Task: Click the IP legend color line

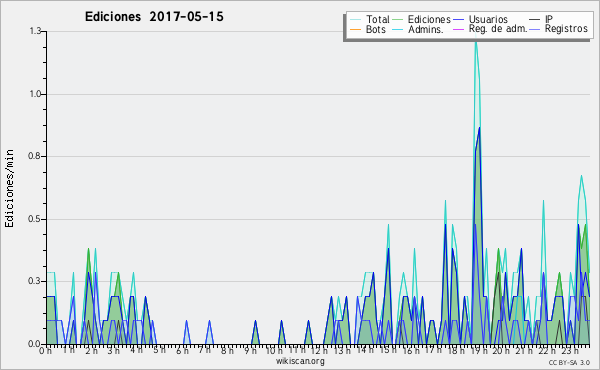Action: coord(535,20)
